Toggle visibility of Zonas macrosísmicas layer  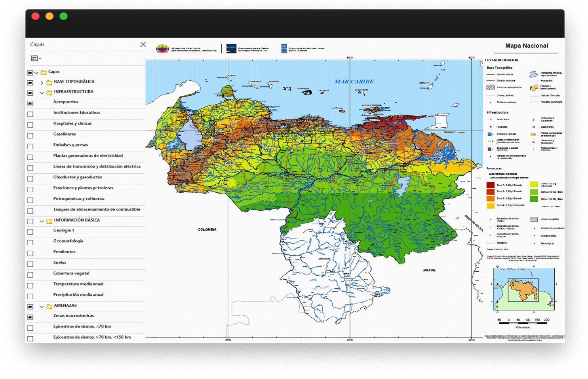[x=30, y=317]
